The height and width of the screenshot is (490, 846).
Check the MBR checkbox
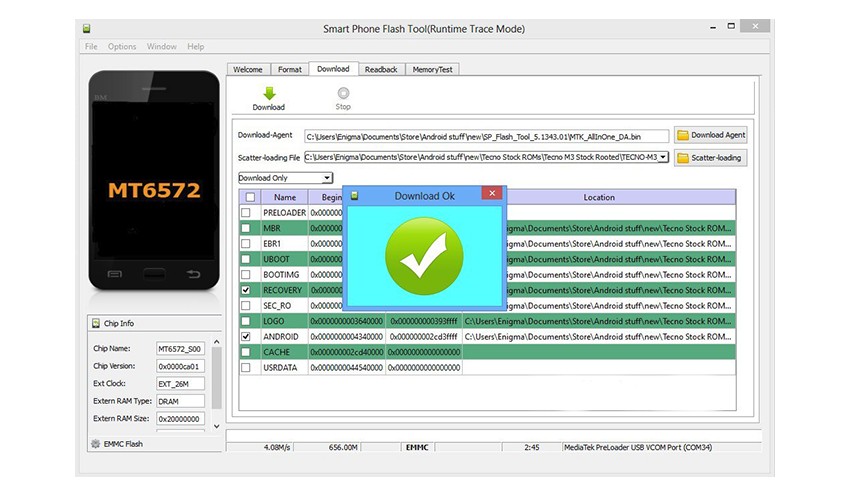click(246, 228)
